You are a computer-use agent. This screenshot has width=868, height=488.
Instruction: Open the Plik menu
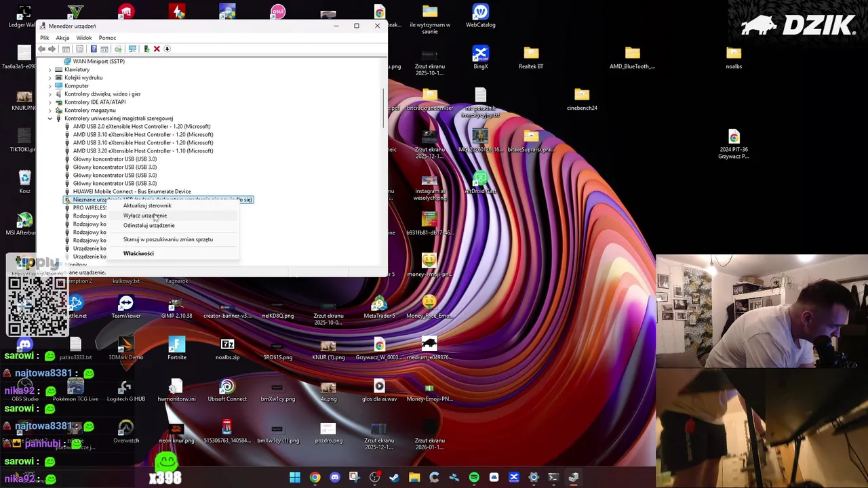[45, 38]
